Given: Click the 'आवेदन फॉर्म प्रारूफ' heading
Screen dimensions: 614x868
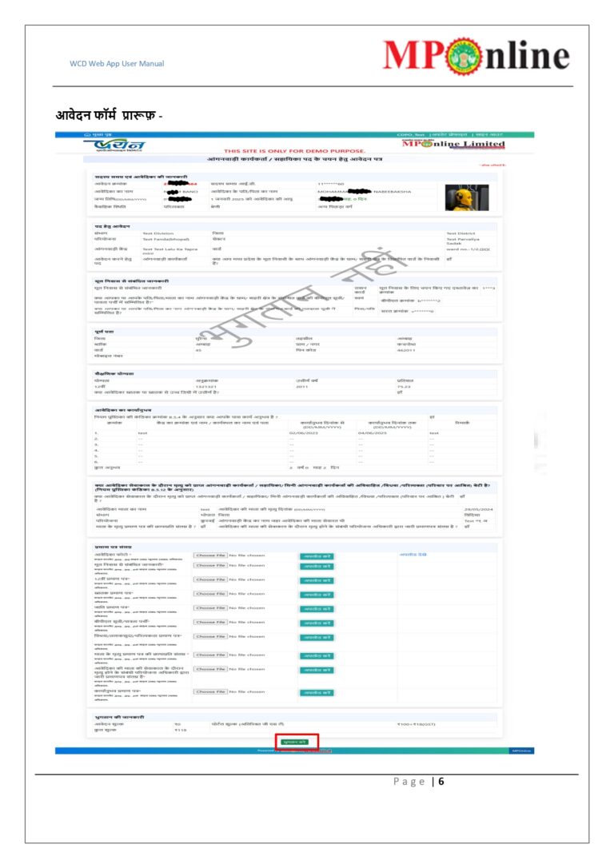Looking at the screenshot, I should coord(106,115).
